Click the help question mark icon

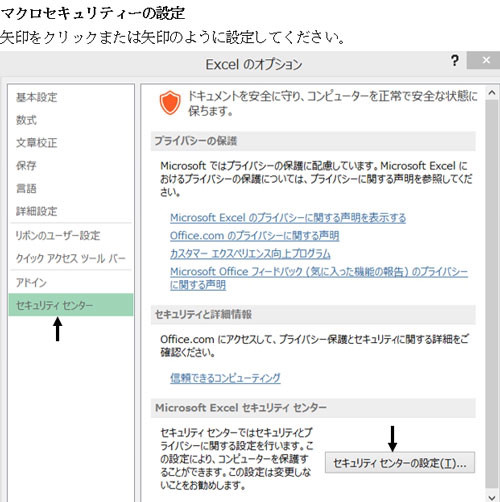[454, 61]
